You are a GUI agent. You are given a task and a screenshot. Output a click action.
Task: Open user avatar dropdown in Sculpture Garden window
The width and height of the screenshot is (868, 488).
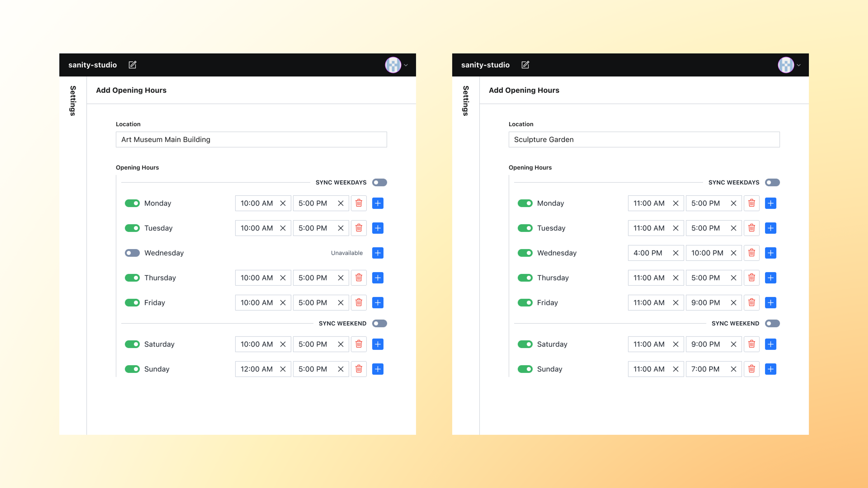coord(790,65)
